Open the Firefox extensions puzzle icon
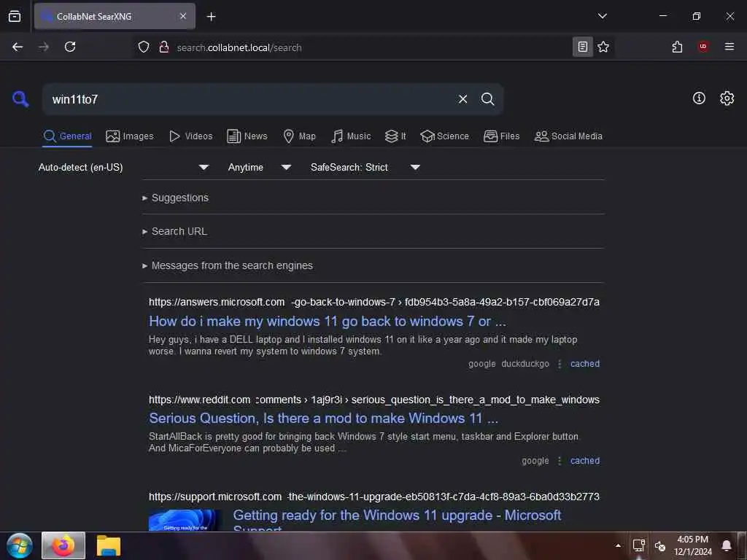This screenshot has width=747, height=560. click(x=677, y=47)
